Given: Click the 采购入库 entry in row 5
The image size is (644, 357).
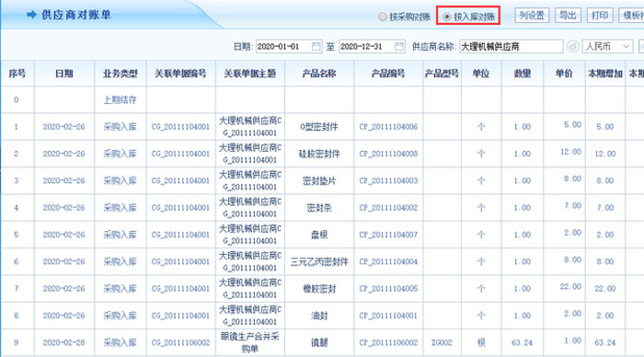Looking at the screenshot, I should 120,235.
